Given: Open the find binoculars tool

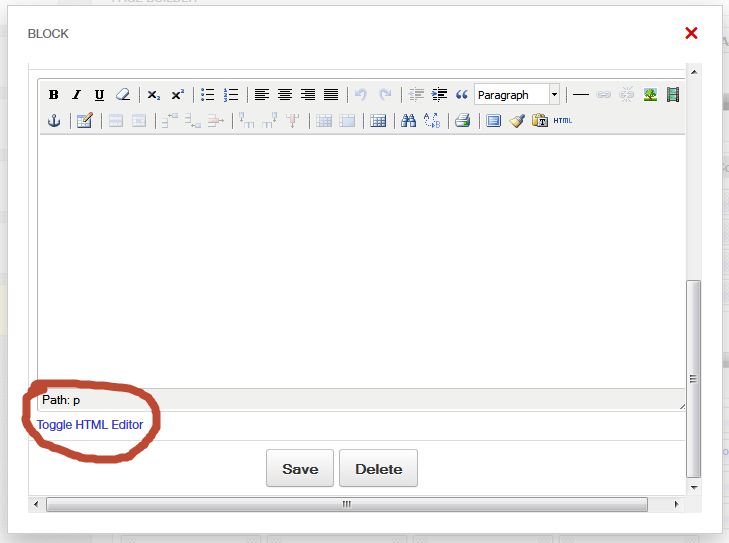Looking at the screenshot, I should click(x=408, y=121).
